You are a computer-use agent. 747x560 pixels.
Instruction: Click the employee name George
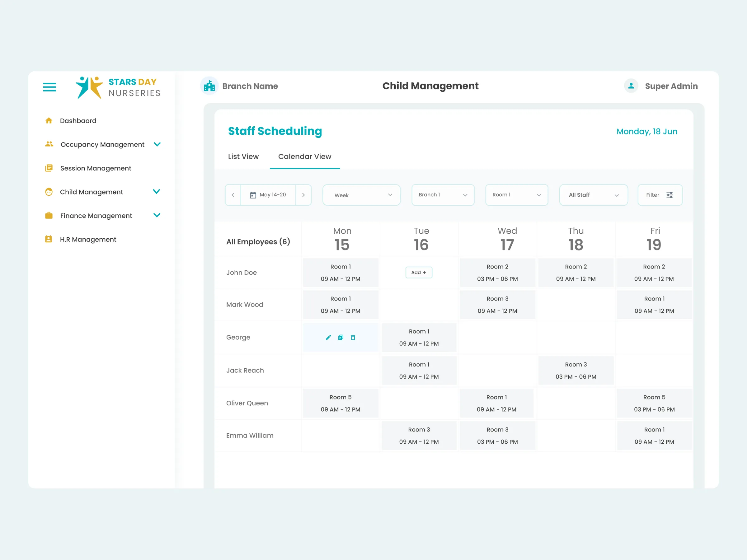[238, 337]
